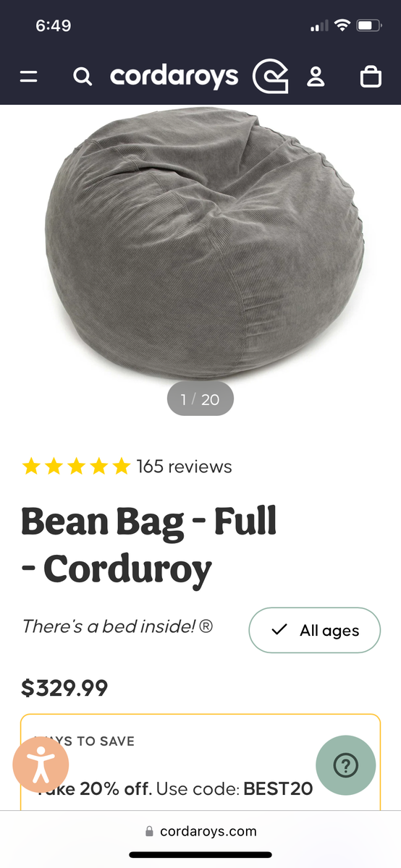This screenshot has height=868, width=401.
Task: Open the help question mark bubble
Action: pyautogui.click(x=346, y=765)
